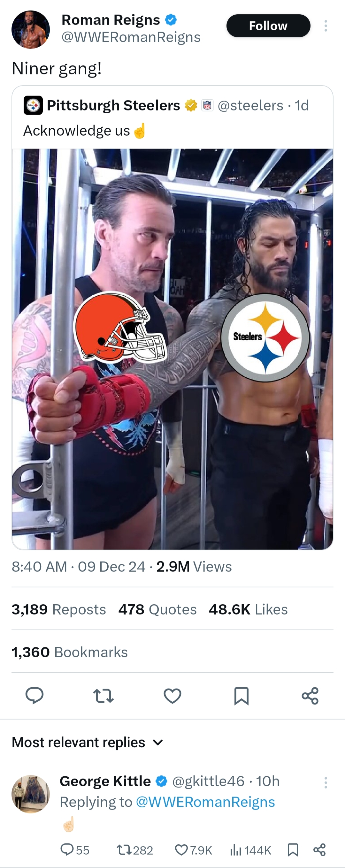This screenshot has width=345, height=868.
Task: Follow Roman Reigns
Action: (268, 26)
